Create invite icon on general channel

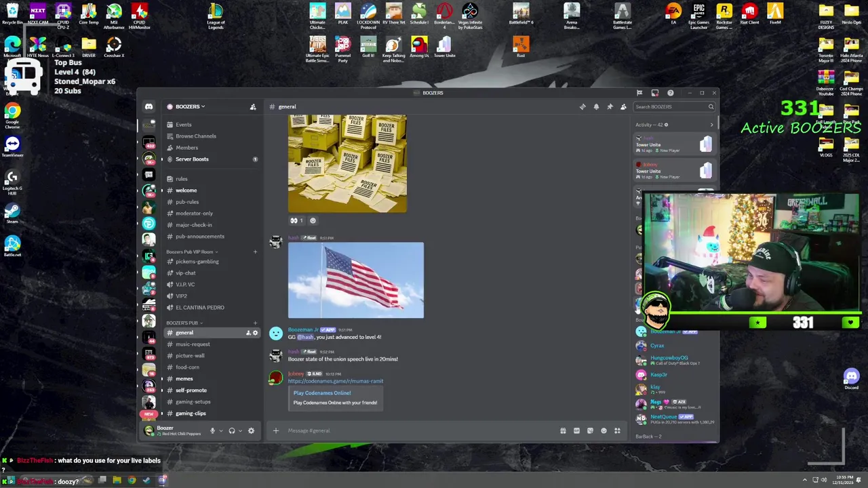click(x=248, y=333)
